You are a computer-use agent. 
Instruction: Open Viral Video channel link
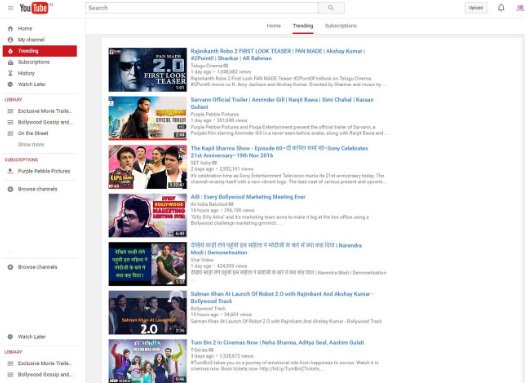202,259
